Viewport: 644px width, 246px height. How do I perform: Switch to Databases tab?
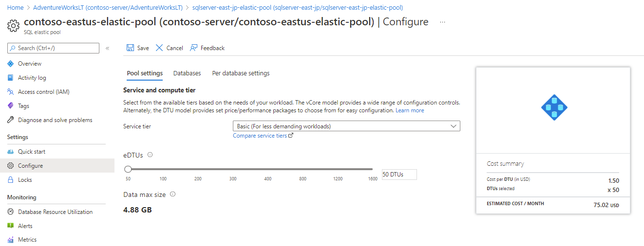pos(187,73)
